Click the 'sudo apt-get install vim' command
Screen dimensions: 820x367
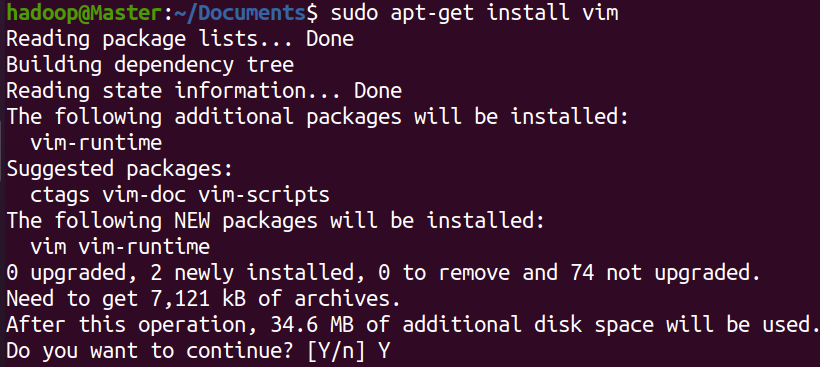pyautogui.click(x=475, y=13)
